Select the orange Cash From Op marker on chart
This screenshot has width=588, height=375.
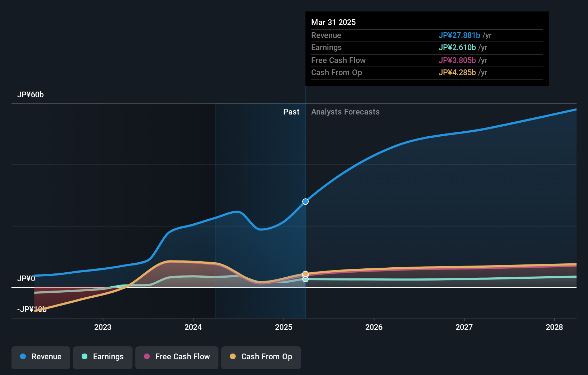305,273
